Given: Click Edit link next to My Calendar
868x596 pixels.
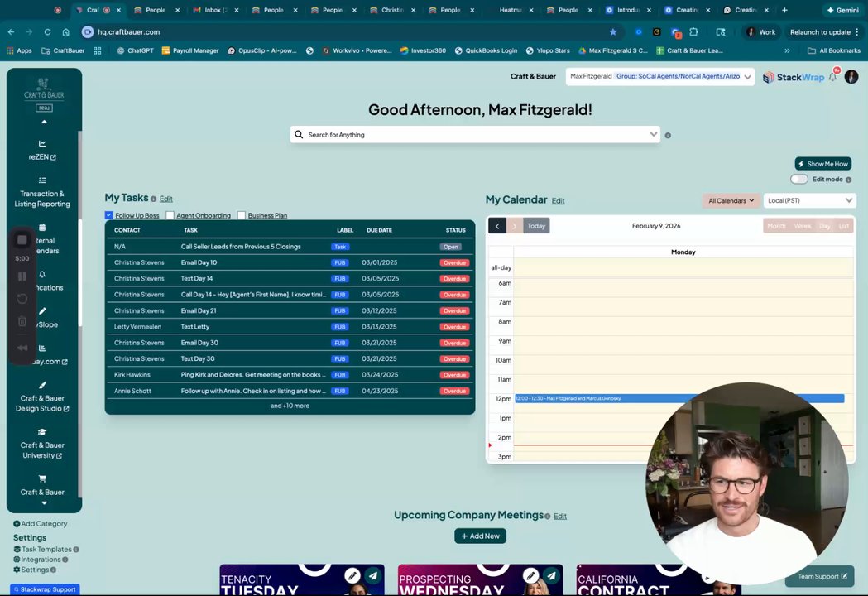Looking at the screenshot, I should [558, 201].
